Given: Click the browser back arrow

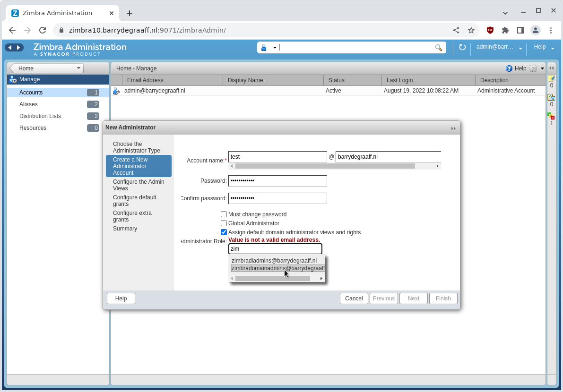Looking at the screenshot, I should pos(12,30).
